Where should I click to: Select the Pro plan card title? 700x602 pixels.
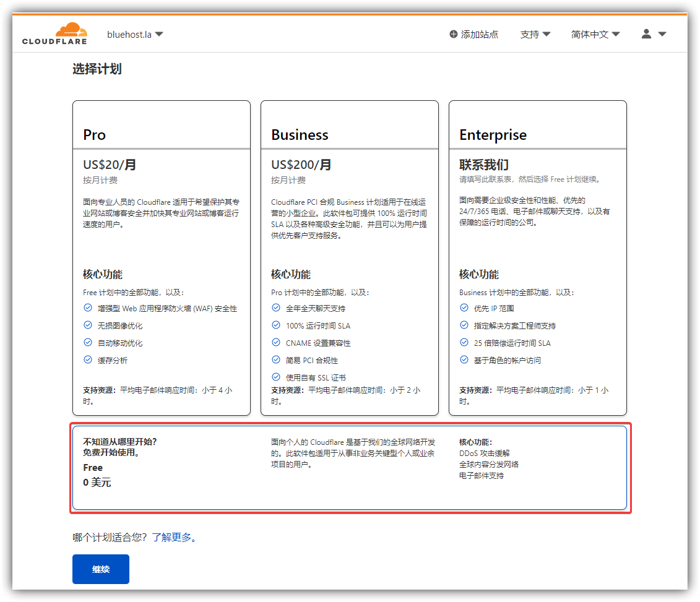tap(94, 135)
